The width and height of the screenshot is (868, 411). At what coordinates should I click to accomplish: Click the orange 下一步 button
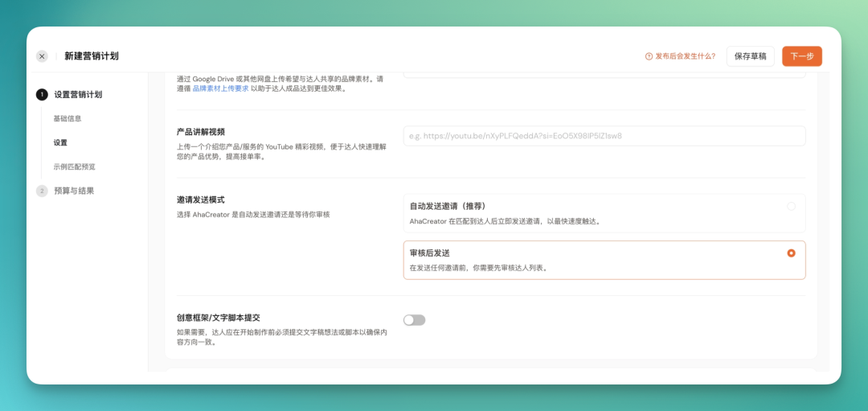801,56
